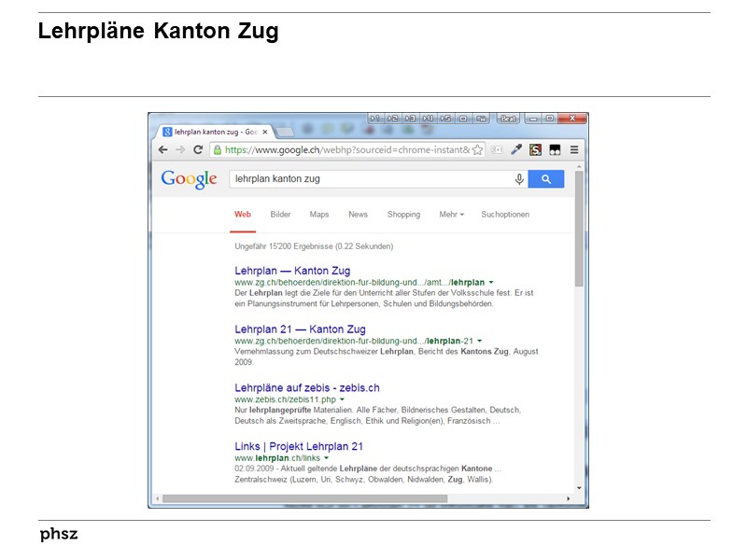This screenshot has width=747, height=560.
Task: Click the translate extension icon
Action: coord(498,149)
